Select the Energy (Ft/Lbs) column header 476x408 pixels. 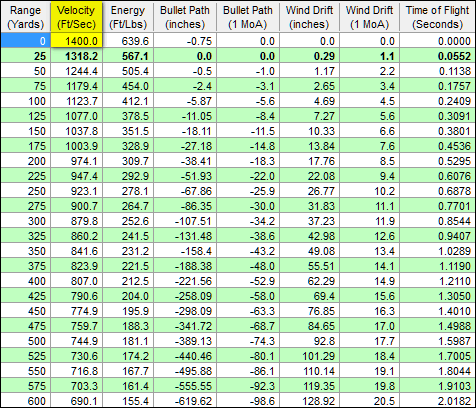click(128, 17)
